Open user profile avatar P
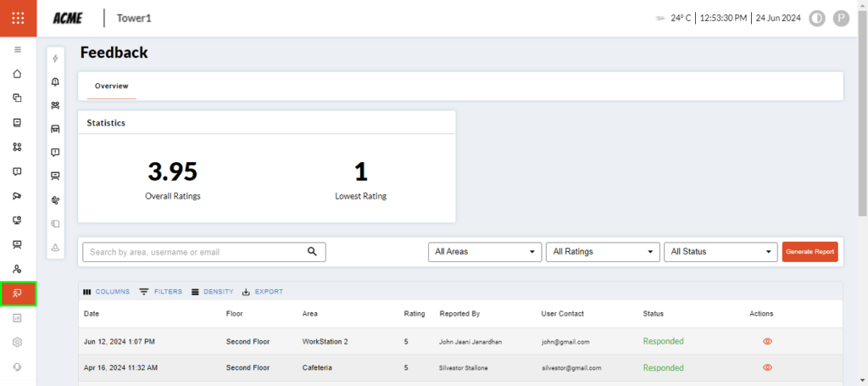The width and height of the screenshot is (868, 386). (x=841, y=18)
